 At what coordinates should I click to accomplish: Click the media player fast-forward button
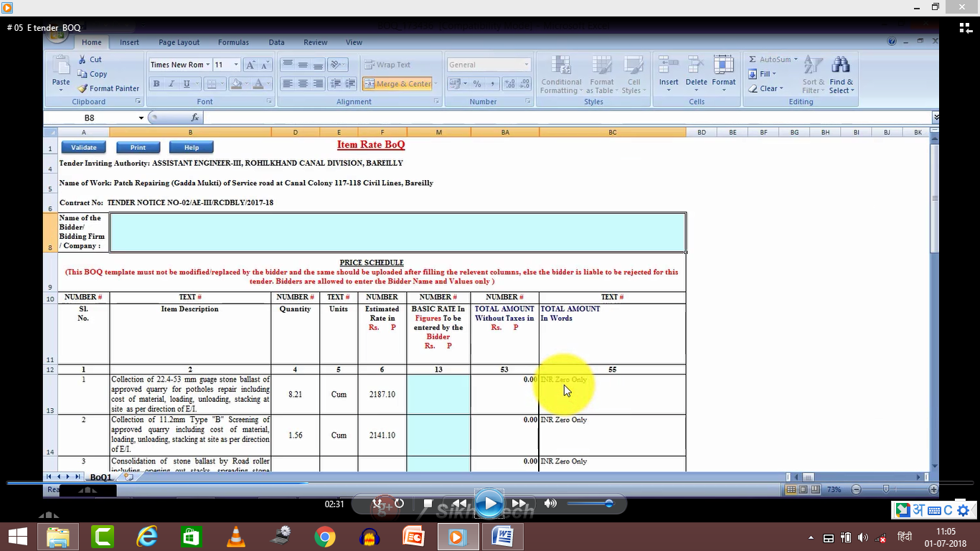(519, 504)
